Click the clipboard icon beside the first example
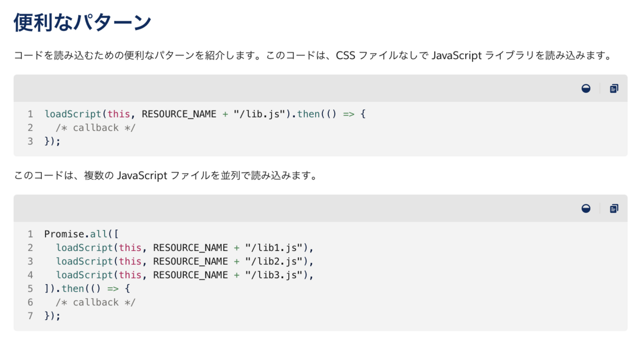Image resolution: width=644 pixels, height=341 pixels. [614, 88]
